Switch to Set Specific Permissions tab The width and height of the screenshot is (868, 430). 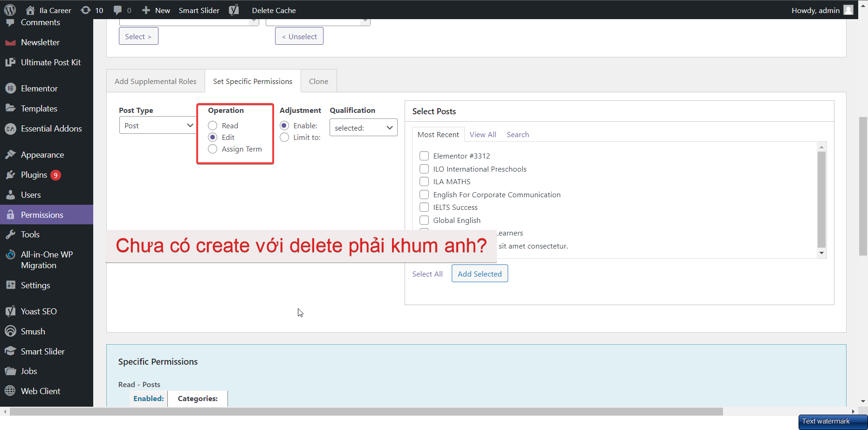click(x=253, y=81)
